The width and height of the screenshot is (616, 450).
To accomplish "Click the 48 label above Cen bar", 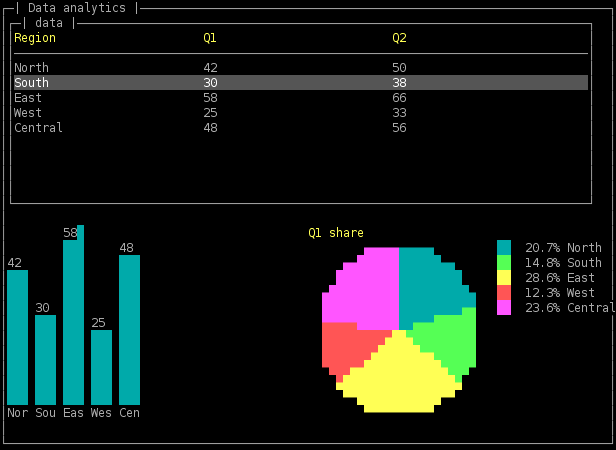I will 126,248.
